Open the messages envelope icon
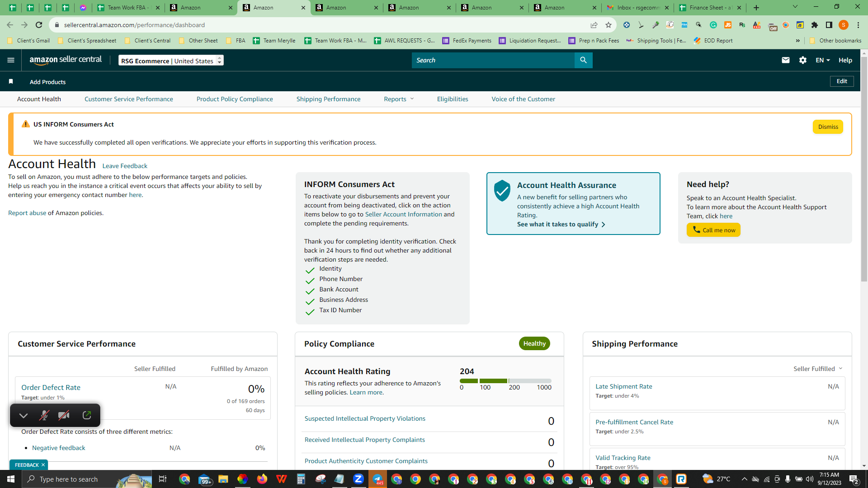Screen dimensions: 868x488 (786, 60)
